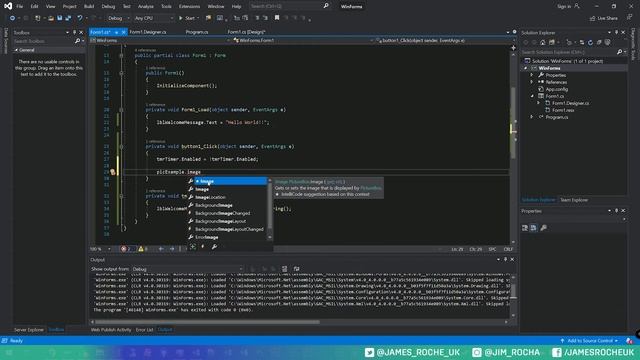
Task: Collapse the WinForms project node
Action: [526, 68]
